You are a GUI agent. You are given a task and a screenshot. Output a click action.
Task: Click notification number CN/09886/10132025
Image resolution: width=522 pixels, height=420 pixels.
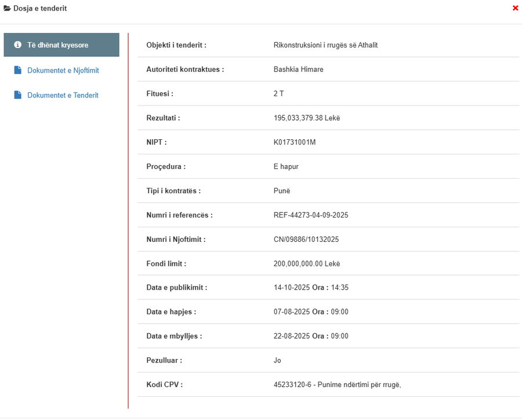click(x=306, y=240)
